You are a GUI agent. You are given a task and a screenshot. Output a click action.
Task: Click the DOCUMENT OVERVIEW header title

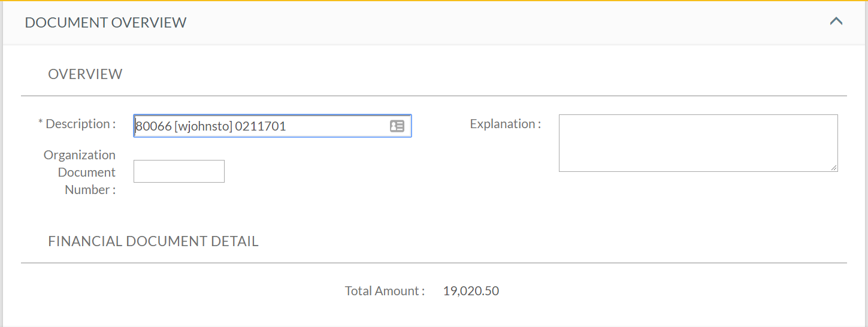pos(106,23)
